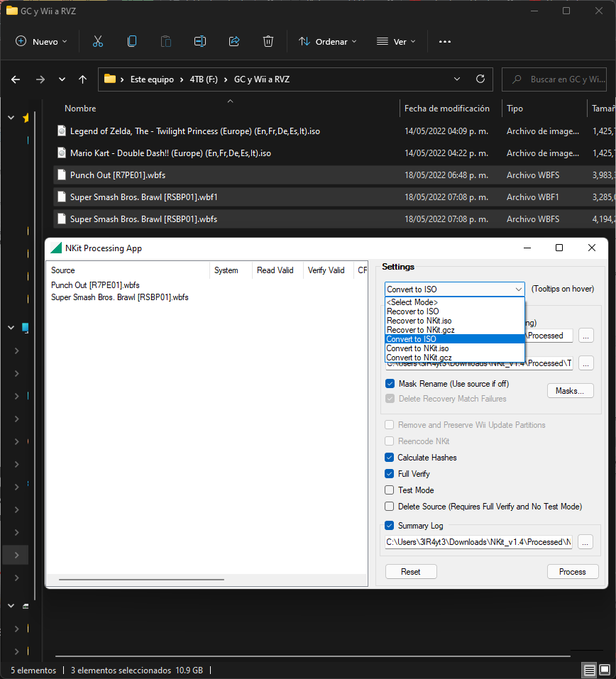Click the Summary Log path text field
The width and height of the screenshot is (616, 679).
tap(479, 542)
